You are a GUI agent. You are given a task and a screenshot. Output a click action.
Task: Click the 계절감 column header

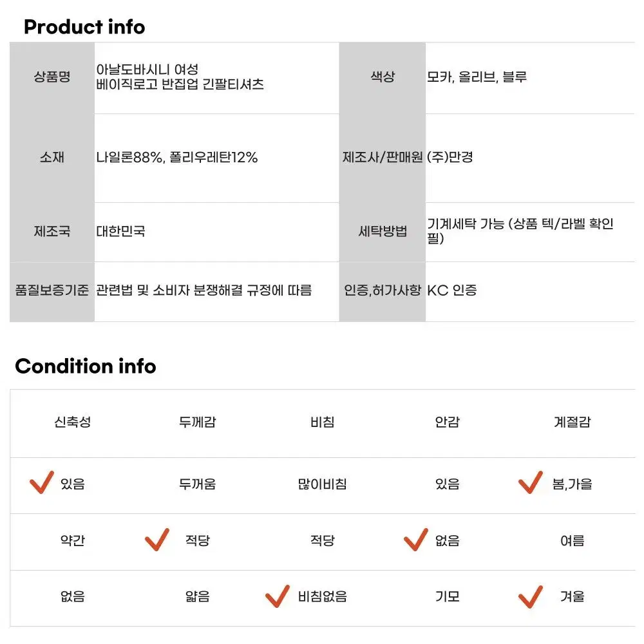[x=572, y=422]
